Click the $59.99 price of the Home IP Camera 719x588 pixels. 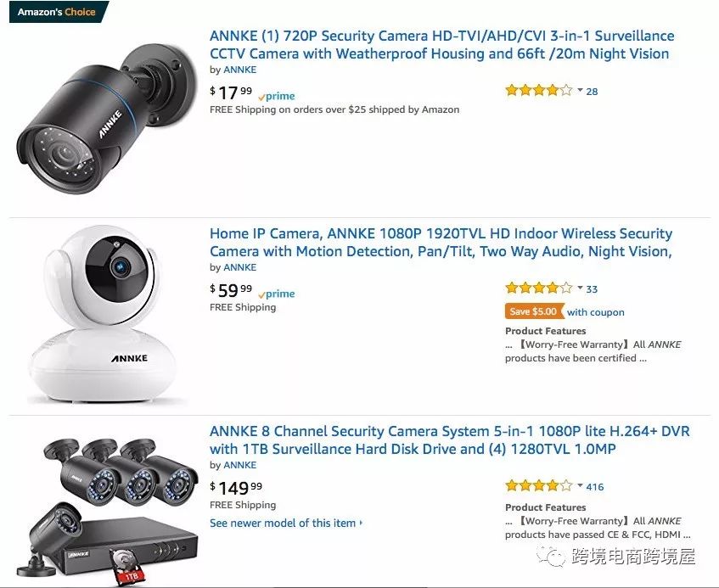[231, 290]
